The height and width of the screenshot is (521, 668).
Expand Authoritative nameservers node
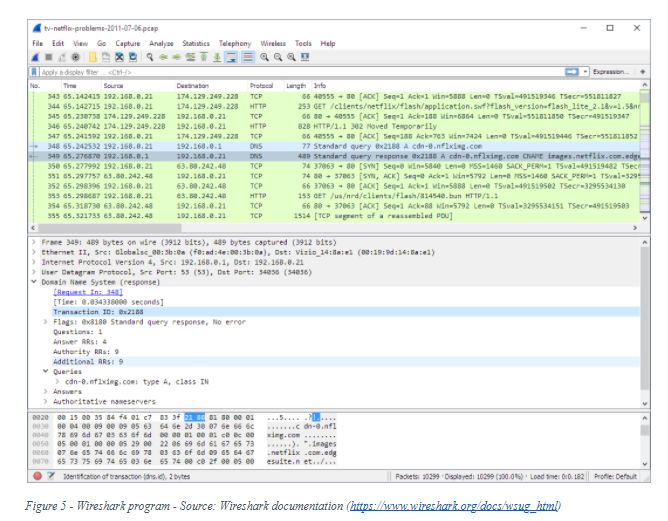[46, 401]
